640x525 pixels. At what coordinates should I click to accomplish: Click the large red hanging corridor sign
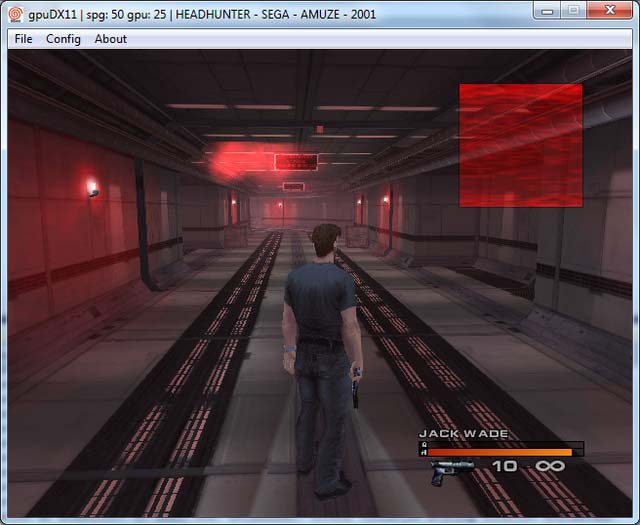tap(295, 162)
